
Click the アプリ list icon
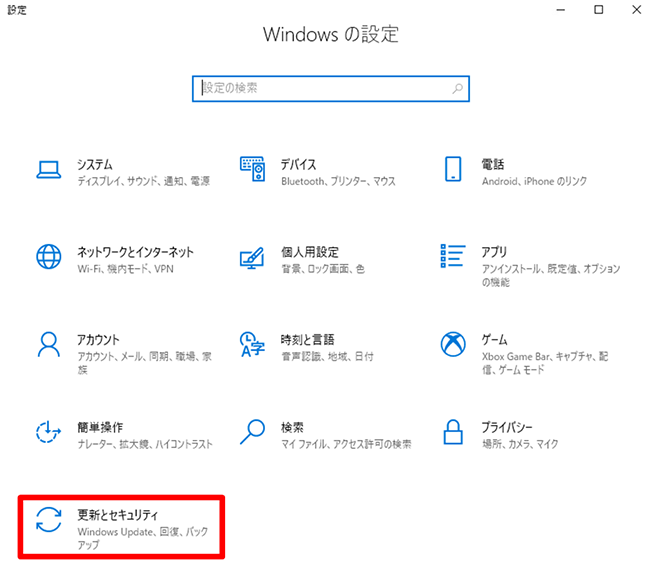pos(453,256)
